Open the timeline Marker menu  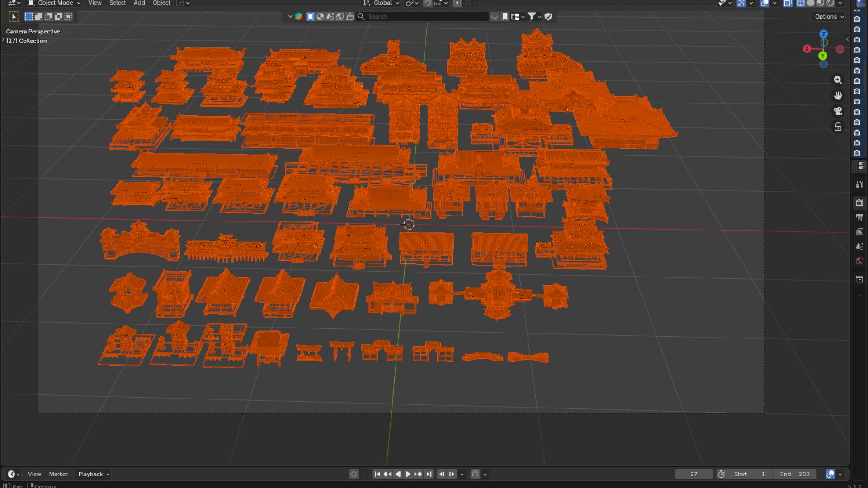[x=58, y=474]
